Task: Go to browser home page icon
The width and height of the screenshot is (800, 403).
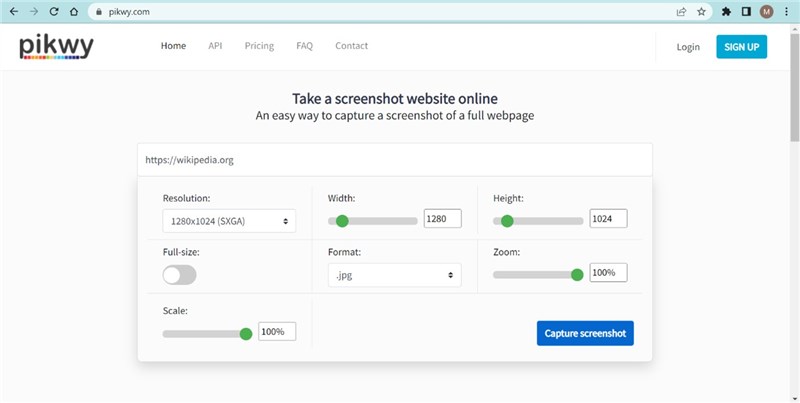Action: (x=74, y=11)
